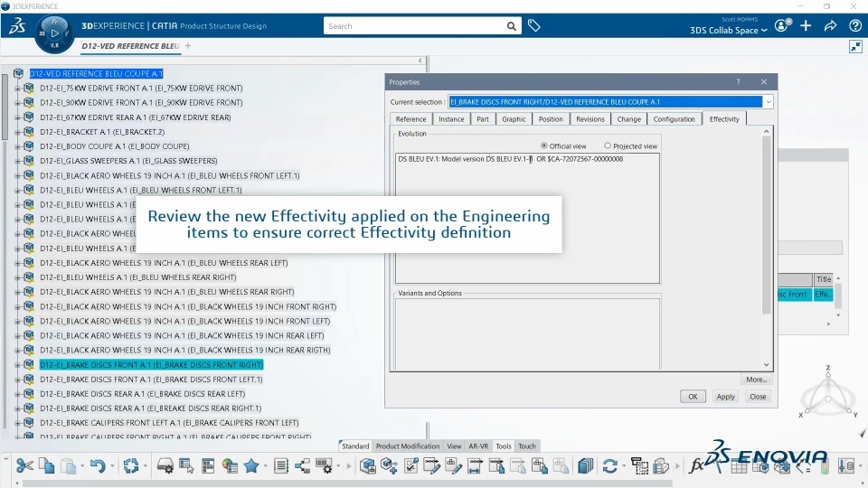This screenshot has height=488, width=868.
Task: Click the Undo arrow icon
Action: tap(98, 466)
